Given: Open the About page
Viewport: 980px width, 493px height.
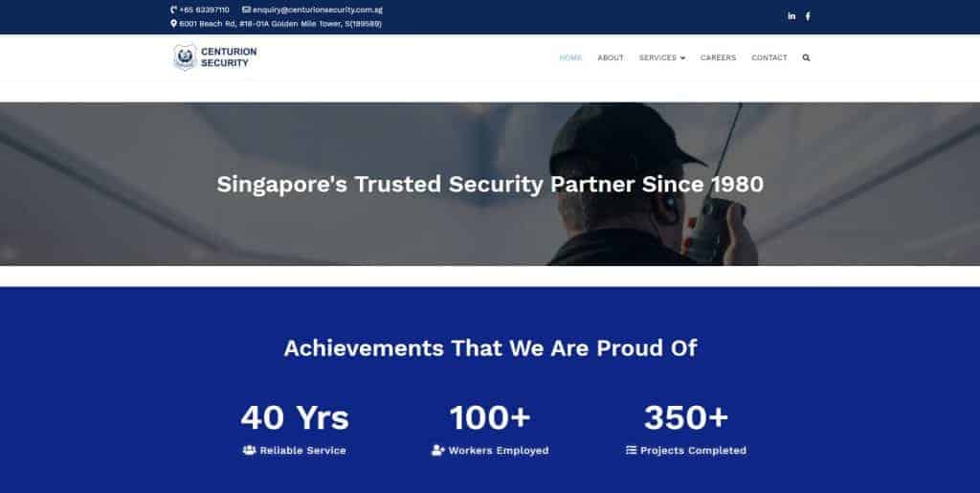Looking at the screenshot, I should point(611,57).
